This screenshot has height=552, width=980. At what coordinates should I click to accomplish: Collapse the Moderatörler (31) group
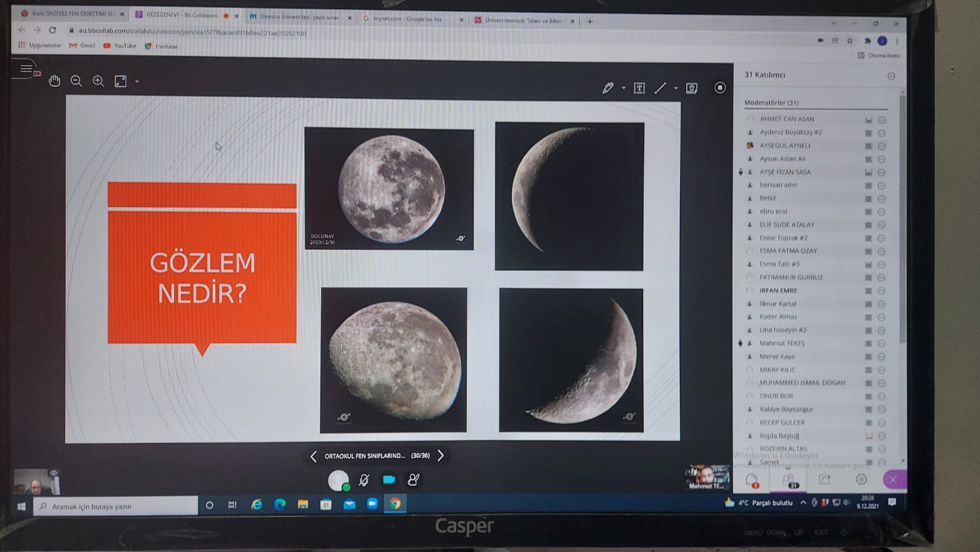click(x=772, y=102)
